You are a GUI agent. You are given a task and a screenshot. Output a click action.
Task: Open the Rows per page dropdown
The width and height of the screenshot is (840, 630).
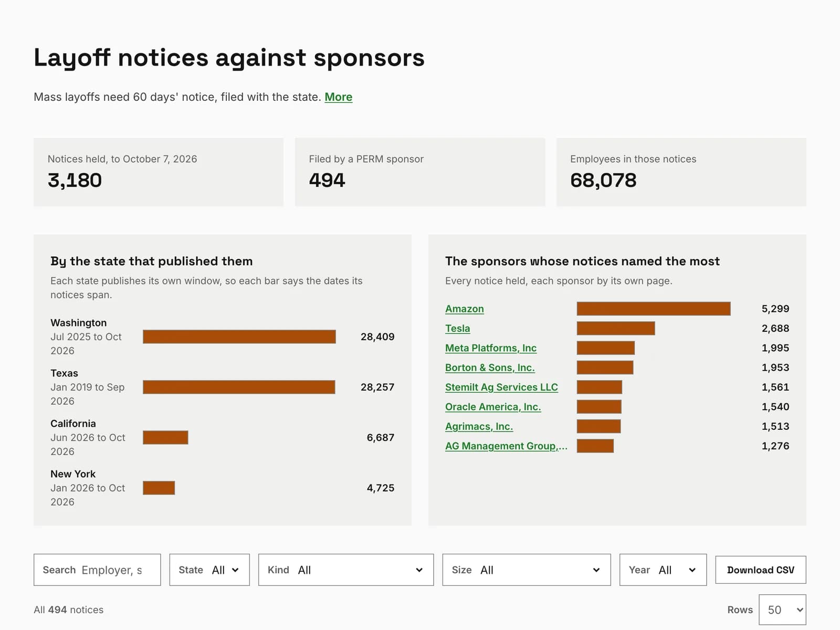(782, 610)
